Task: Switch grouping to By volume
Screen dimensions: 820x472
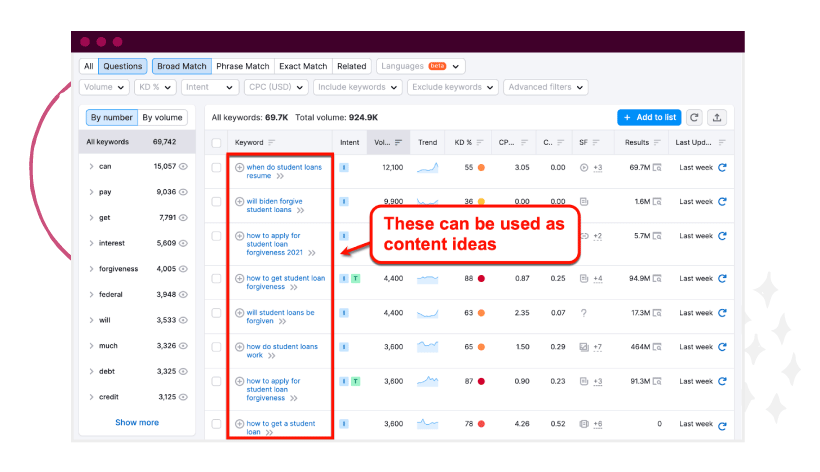Action: [161, 117]
